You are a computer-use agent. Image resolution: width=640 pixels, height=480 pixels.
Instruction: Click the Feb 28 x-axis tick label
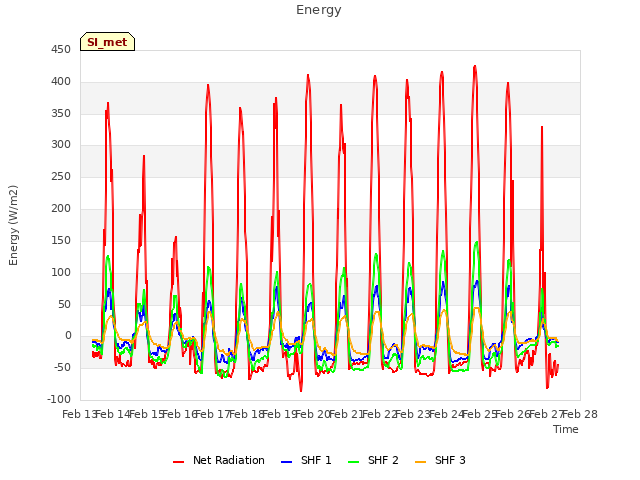click(x=580, y=414)
